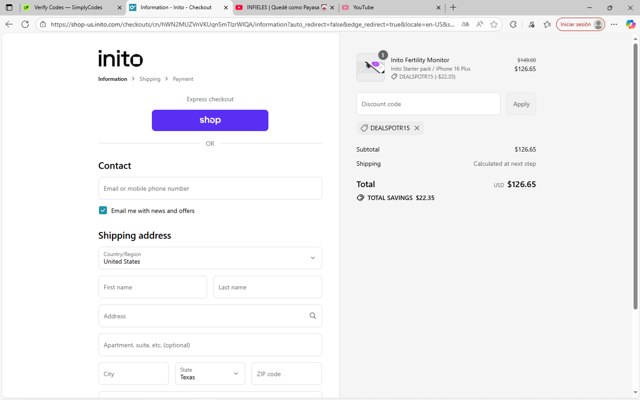Open translate page icon in address bar

click(465, 24)
